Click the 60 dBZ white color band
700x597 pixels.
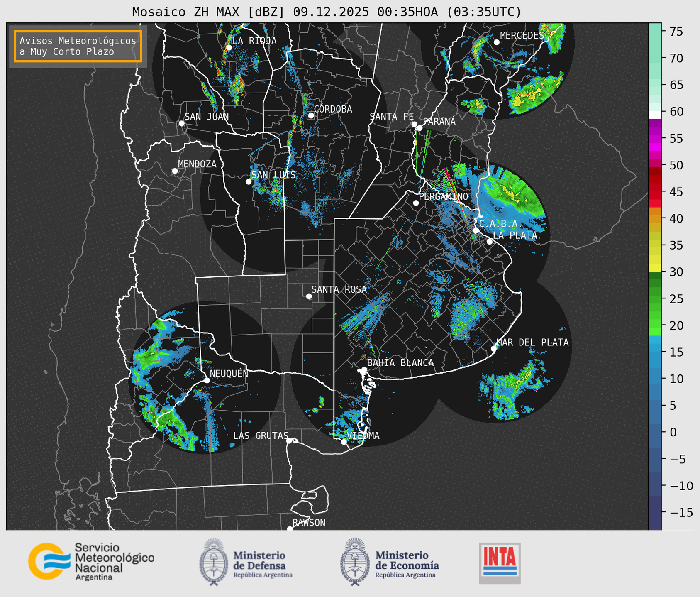click(655, 115)
